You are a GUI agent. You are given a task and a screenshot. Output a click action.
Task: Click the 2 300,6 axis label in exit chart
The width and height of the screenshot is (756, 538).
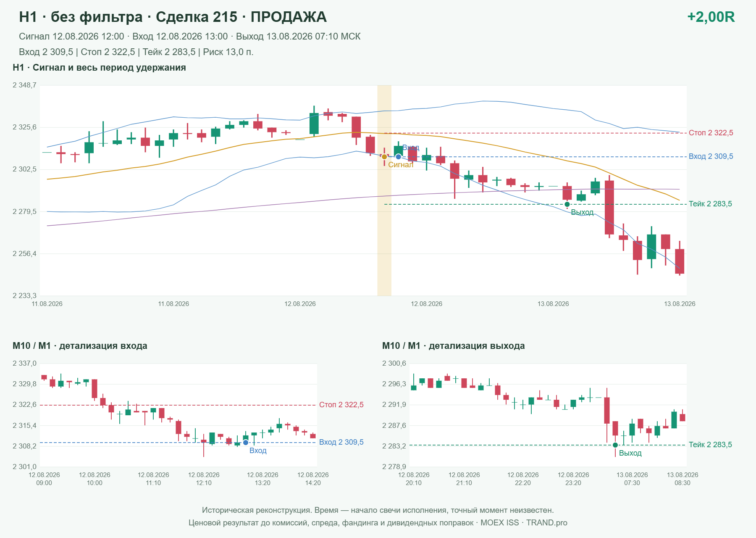[394, 364]
